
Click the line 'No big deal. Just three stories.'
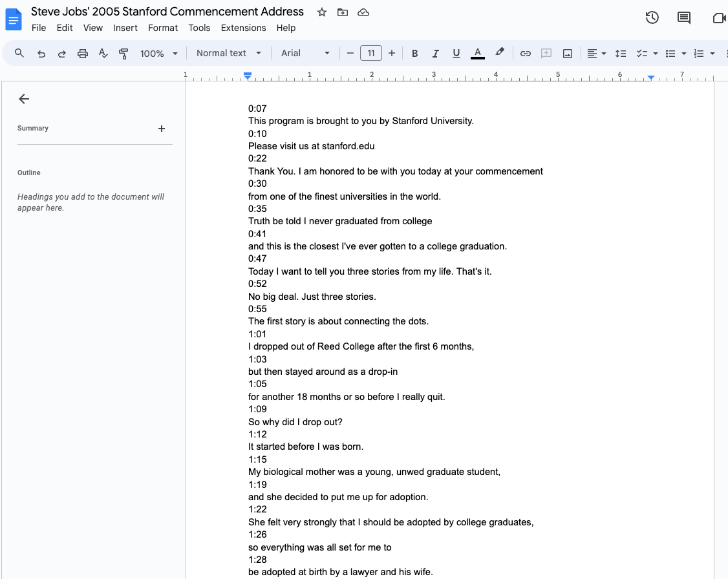pyautogui.click(x=312, y=297)
